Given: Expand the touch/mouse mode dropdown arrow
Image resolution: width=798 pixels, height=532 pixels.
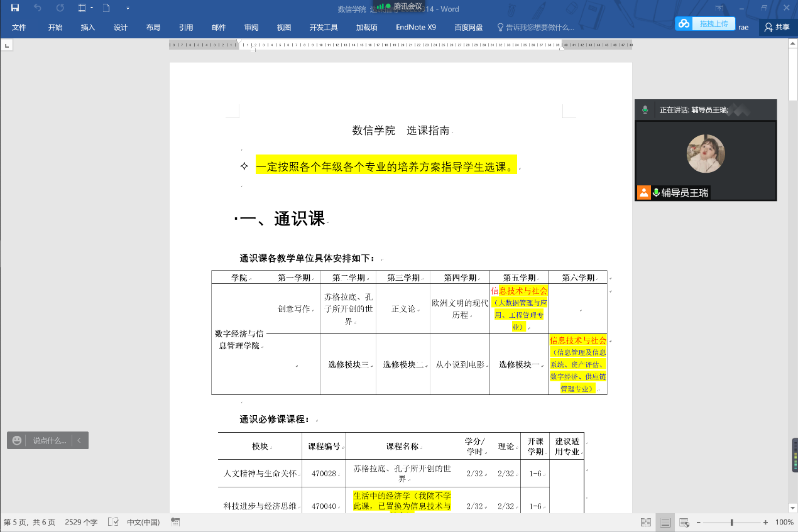Looking at the screenshot, I should (92, 8).
